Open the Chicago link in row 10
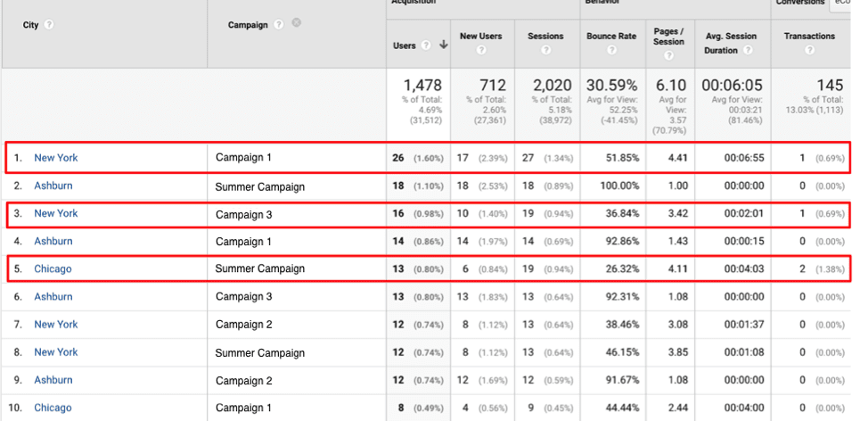 [x=53, y=408]
